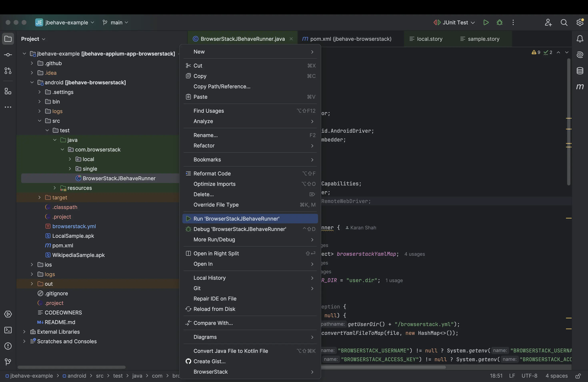Click the Reformat Code menu item

point(212,173)
